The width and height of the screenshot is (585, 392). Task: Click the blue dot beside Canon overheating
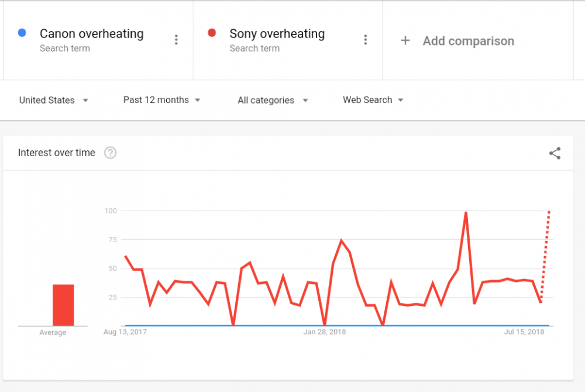pos(22,33)
